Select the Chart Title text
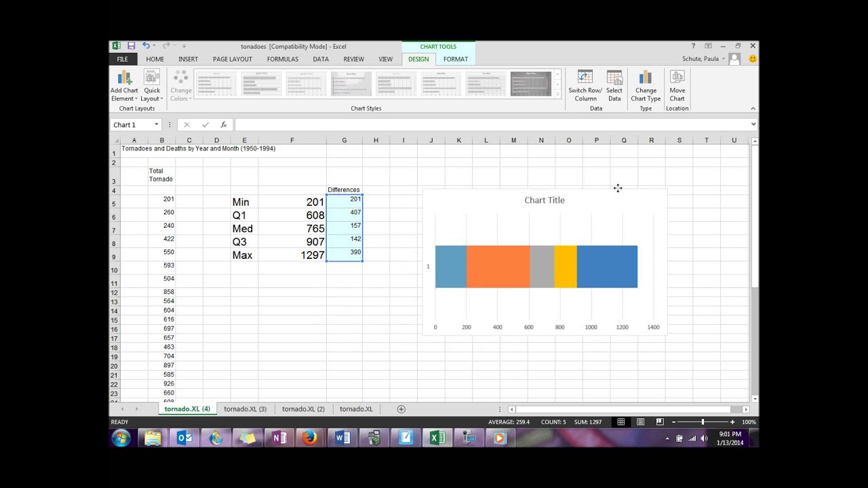This screenshot has width=868, height=488. (x=545, y=200)
